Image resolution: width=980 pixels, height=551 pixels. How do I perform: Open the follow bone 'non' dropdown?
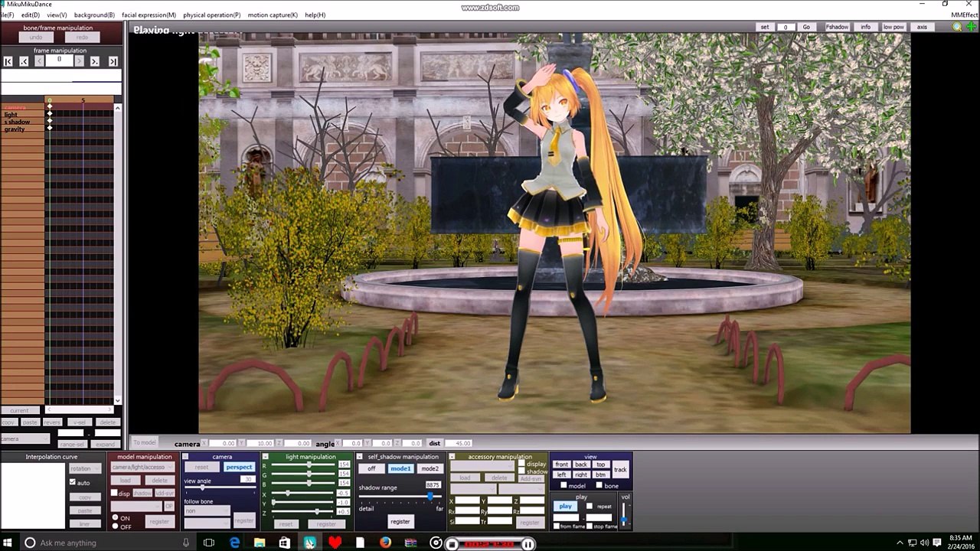tap(207, 510)
